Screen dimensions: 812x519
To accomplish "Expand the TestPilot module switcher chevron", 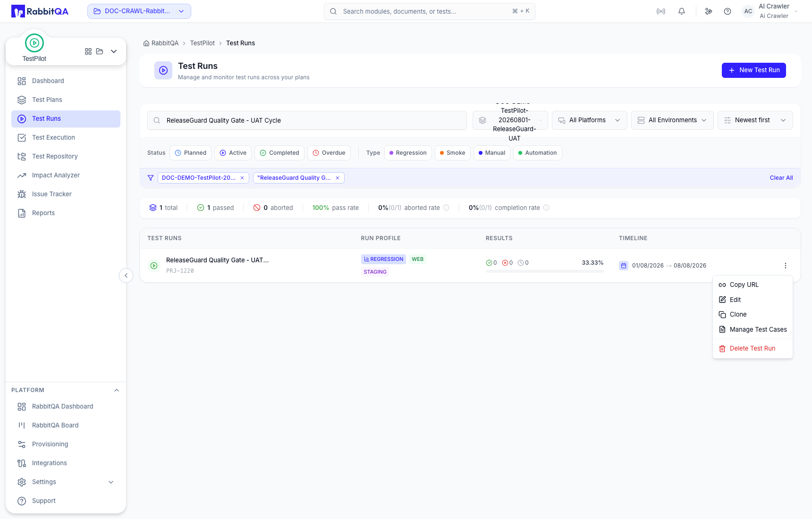I will click(x=114, y=51).
